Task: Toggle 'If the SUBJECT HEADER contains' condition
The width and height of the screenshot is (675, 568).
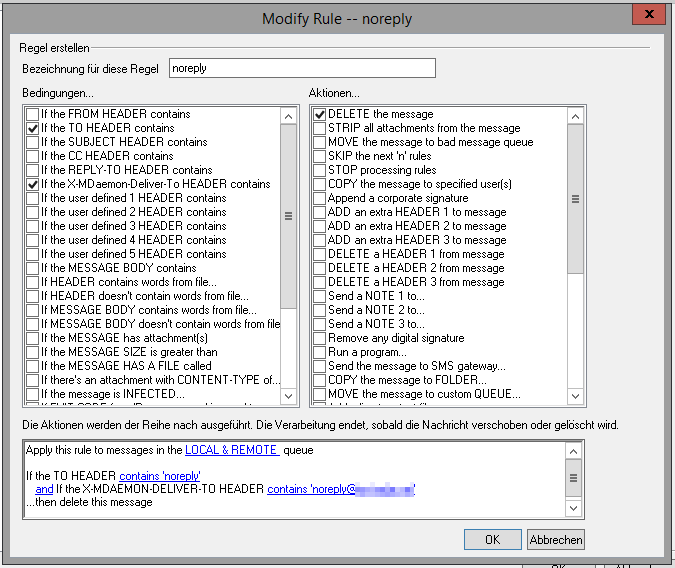Action: (34, 143)
